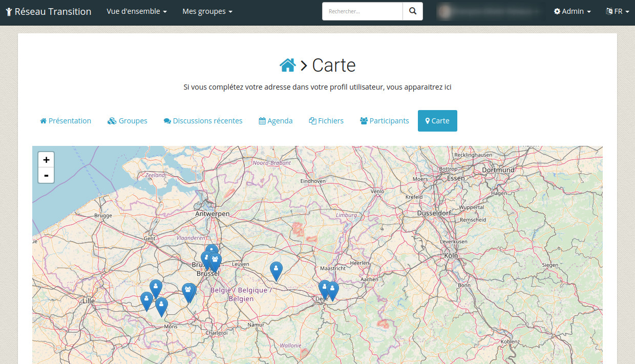Click the map marker near Leuven
Screen dimensions: 635x364
[276, 270]
